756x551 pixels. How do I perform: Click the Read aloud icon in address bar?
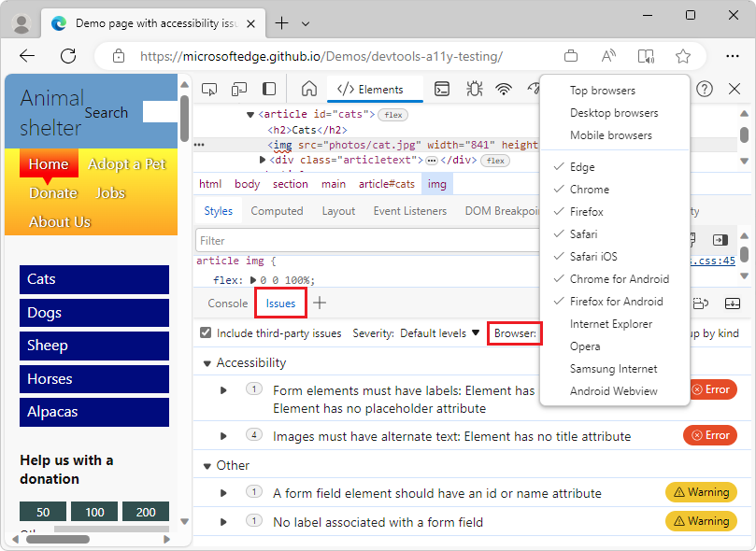tap(608, 56)
